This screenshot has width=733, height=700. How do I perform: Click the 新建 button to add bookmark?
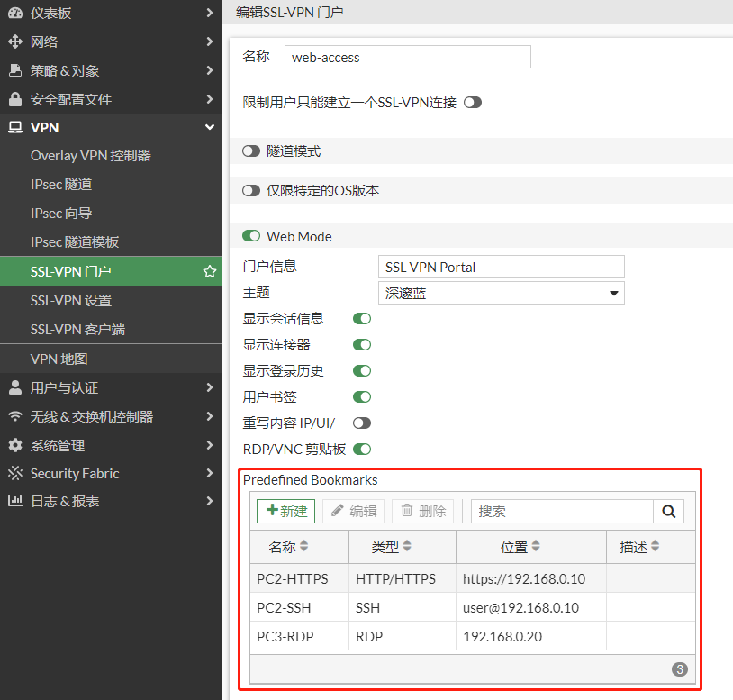[285, 511]
